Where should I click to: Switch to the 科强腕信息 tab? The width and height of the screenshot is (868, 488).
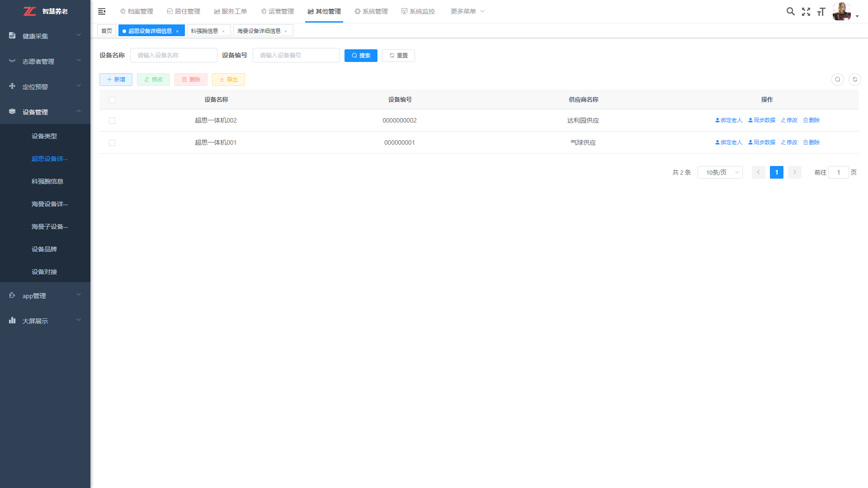(x=204, y=31)
